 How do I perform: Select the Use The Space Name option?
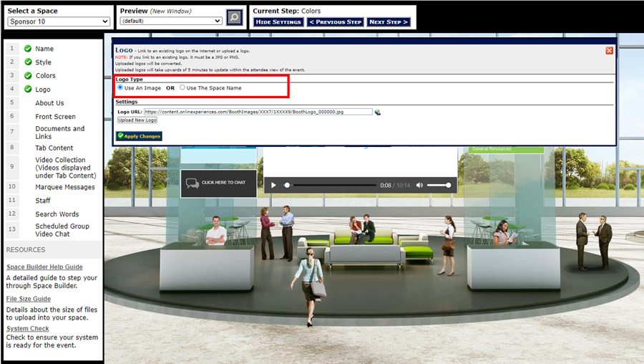(x=182, y=87)
